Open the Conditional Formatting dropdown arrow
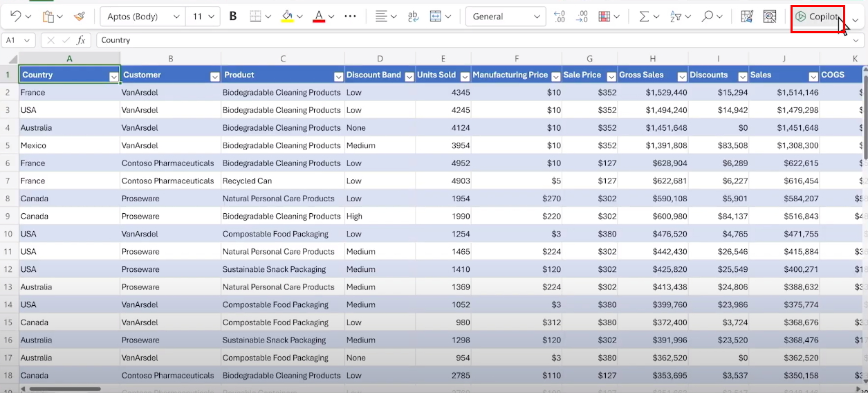 coord(616,17)
